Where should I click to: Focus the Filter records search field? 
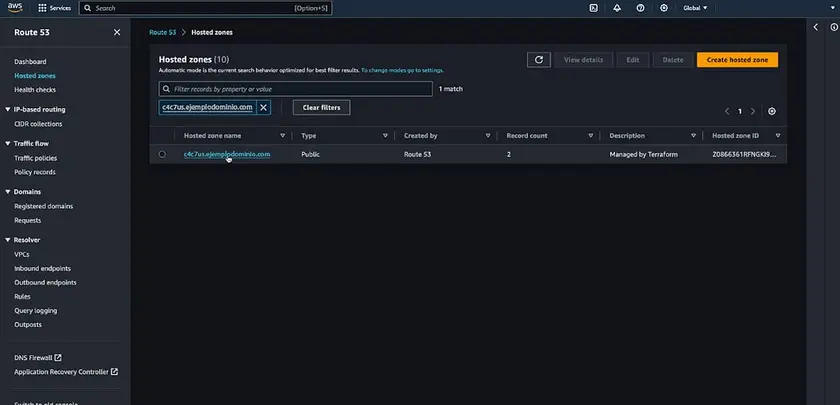(x=296, y=89)
